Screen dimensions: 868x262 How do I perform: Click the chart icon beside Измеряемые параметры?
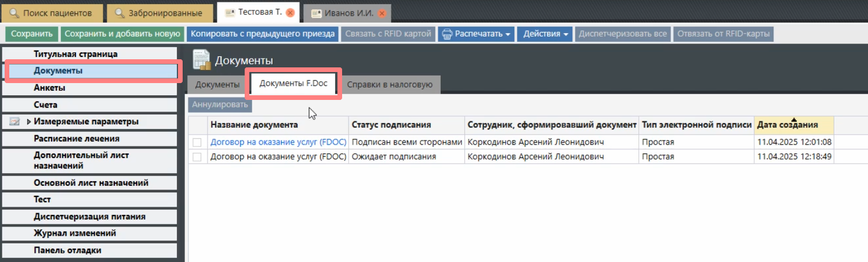tap(15, 122)
